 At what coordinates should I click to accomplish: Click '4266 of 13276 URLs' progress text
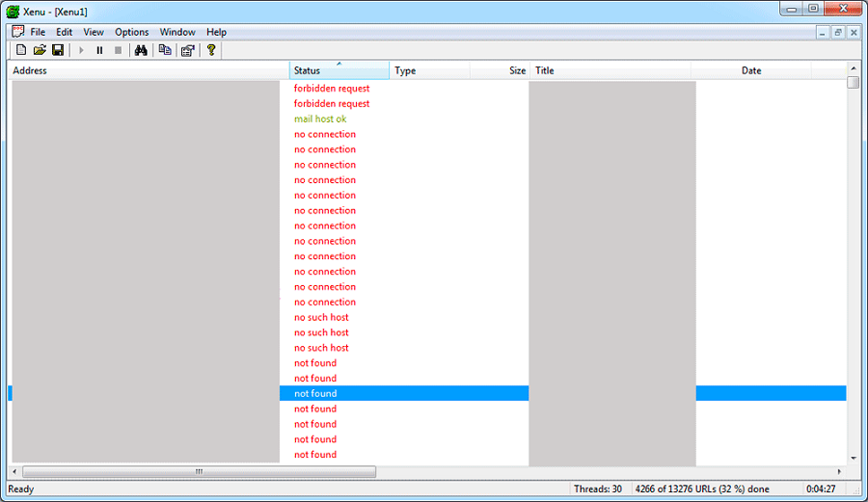702,489
